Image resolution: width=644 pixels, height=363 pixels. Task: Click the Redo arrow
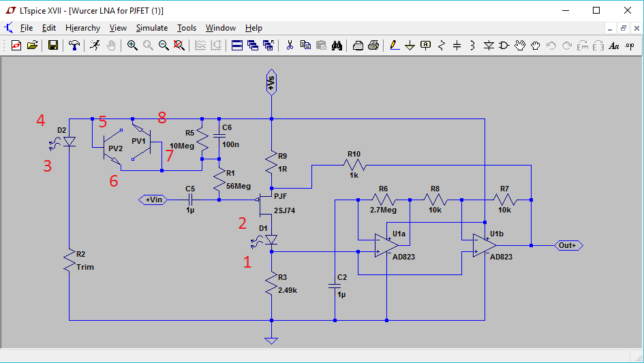click(x=567, y=45)
